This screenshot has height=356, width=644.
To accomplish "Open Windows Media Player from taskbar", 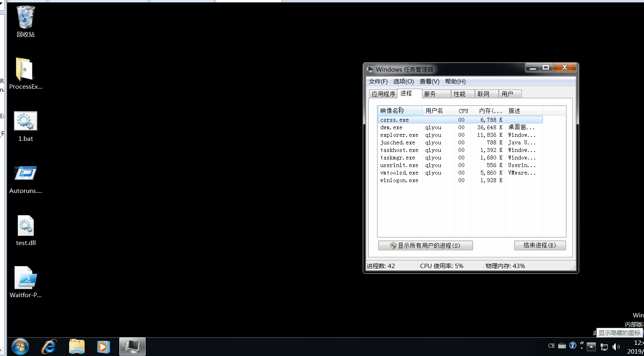I will pyautogui.click(x=103, y=347).
